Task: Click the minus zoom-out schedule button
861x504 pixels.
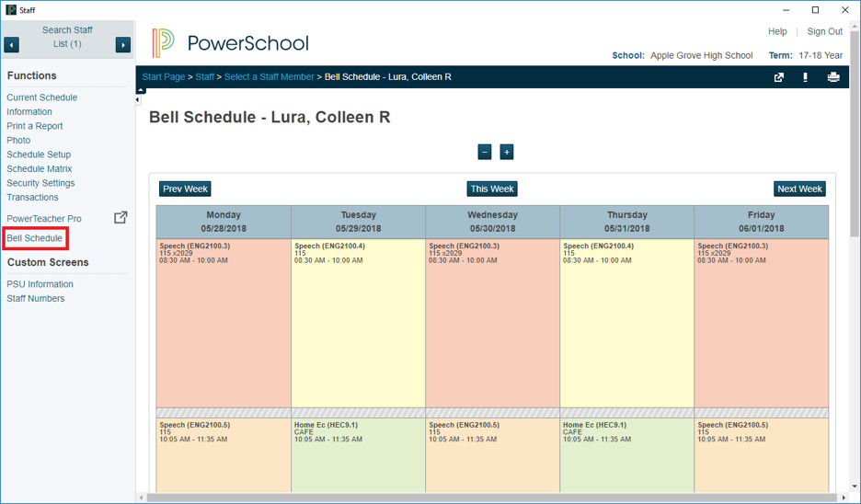Action: pos(484,152)
